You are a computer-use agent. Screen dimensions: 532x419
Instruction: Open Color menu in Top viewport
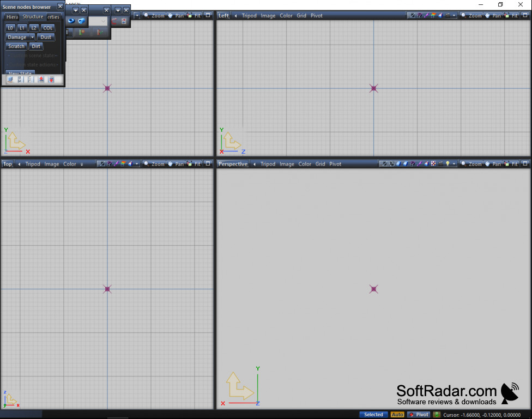point(70,164)
